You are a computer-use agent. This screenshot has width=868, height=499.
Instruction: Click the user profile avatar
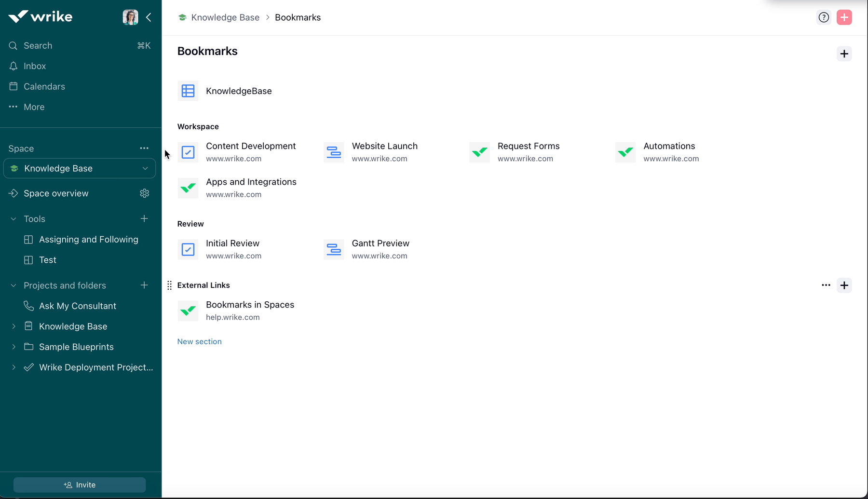[x=129, y=17]
